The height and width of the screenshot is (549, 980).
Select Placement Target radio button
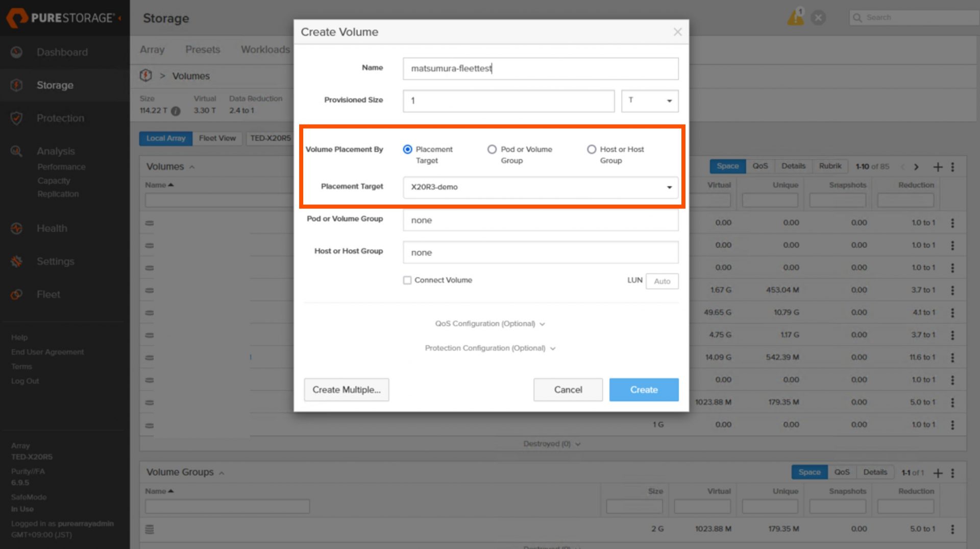click(x=407, y=149)
